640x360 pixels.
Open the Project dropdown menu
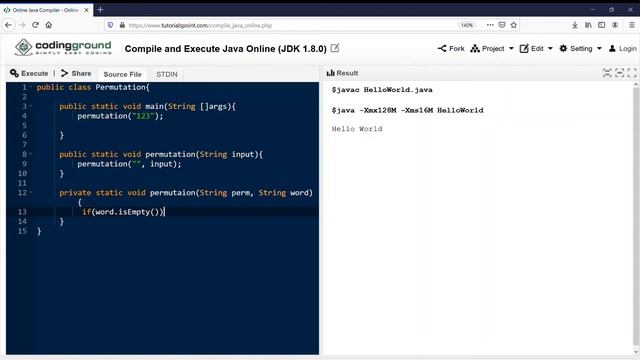pyautogui.click(x=492, y=49)
